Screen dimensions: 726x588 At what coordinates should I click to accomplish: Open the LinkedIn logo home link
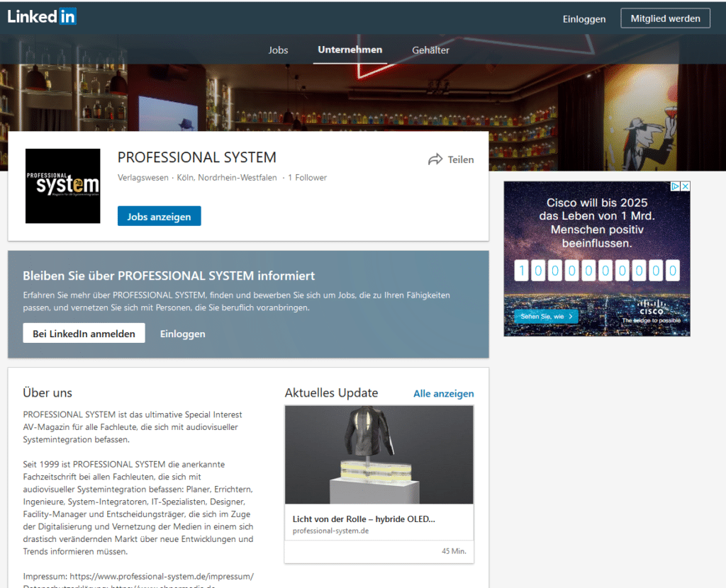(x=42, y=17)
